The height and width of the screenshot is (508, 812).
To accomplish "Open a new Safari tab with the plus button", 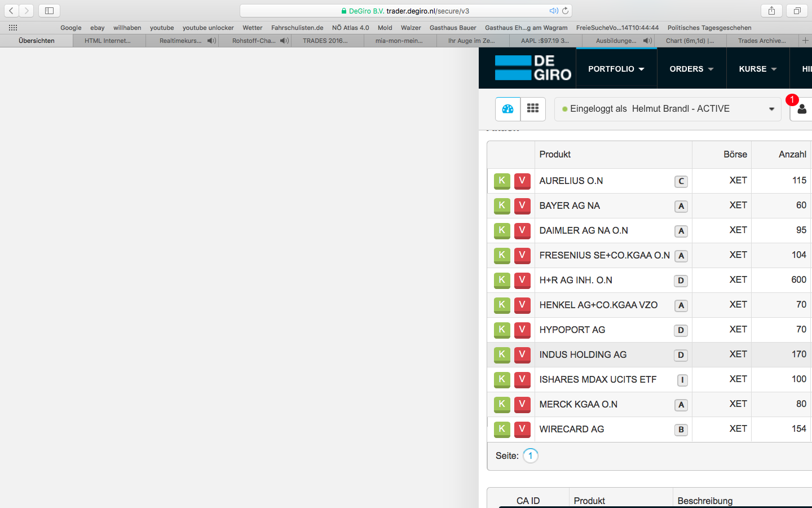I will pyautogui.click(x=805, y=41).
